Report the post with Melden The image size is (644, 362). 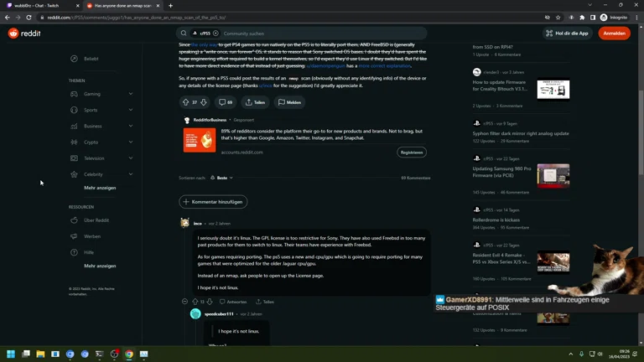(x=289, y=102)
